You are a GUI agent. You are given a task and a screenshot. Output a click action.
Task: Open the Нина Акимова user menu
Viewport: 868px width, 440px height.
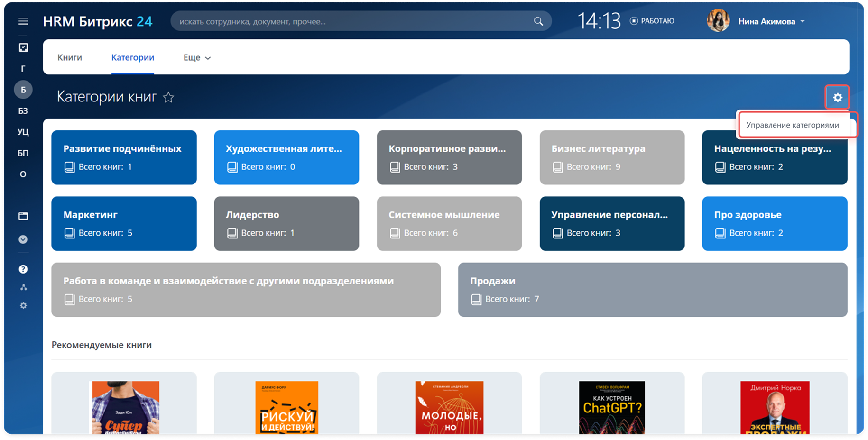771,21
